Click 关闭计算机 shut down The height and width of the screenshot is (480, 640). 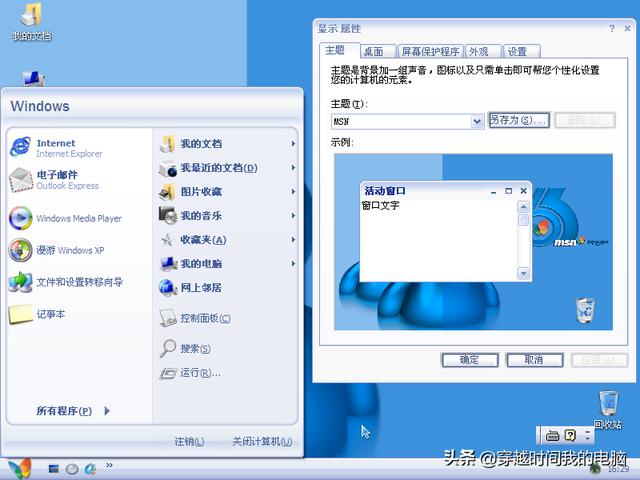(262, 441)
